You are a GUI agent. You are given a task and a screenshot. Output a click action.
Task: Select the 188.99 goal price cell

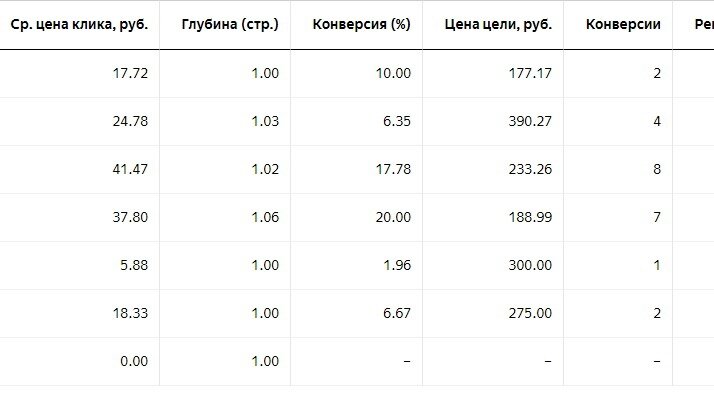coord(530,217)
